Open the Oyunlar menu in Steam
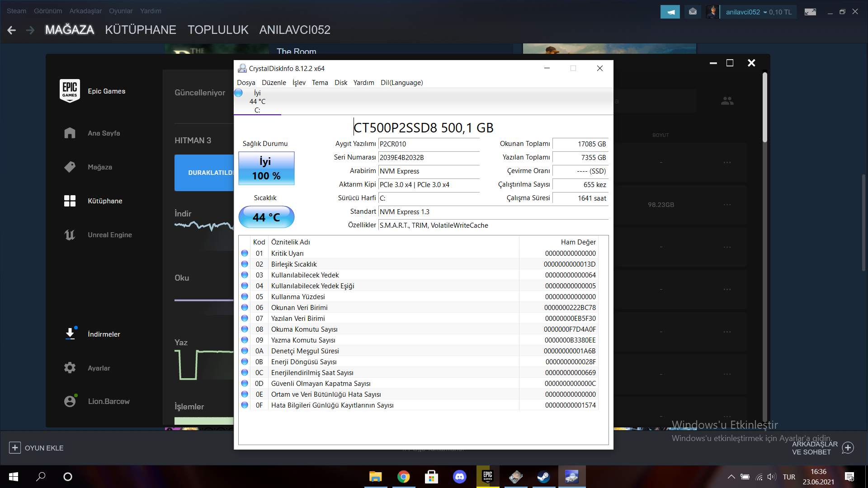 (x=121, y=11)
